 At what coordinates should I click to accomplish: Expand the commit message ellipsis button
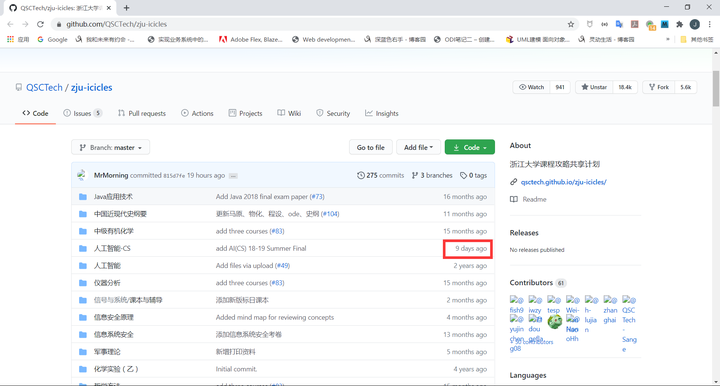pyautogui.click(x=233, y=176)
